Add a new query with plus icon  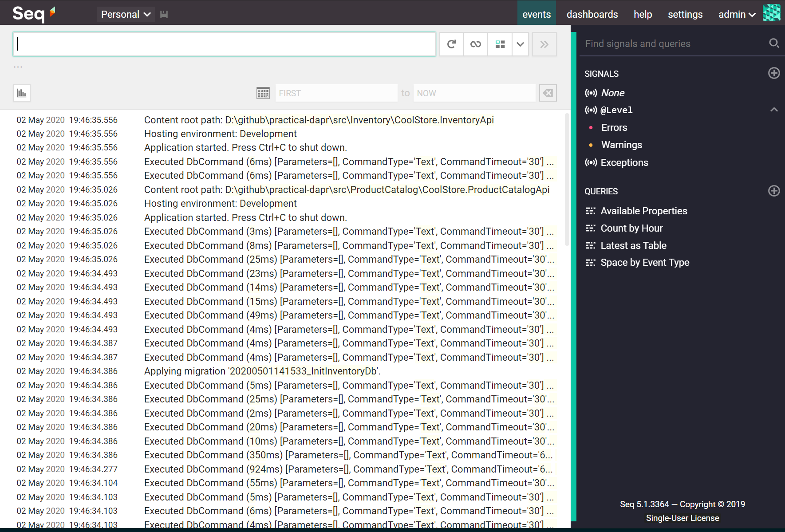774,191
